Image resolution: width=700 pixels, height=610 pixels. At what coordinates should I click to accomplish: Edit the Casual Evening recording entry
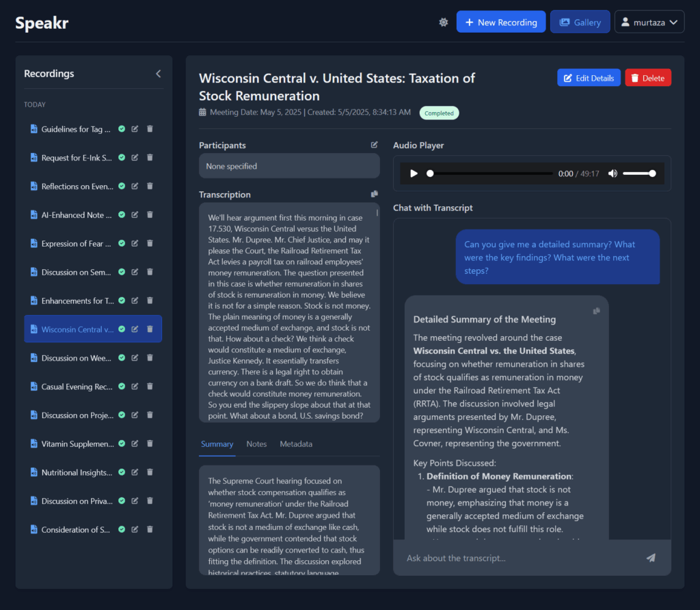tap(135, 387)
